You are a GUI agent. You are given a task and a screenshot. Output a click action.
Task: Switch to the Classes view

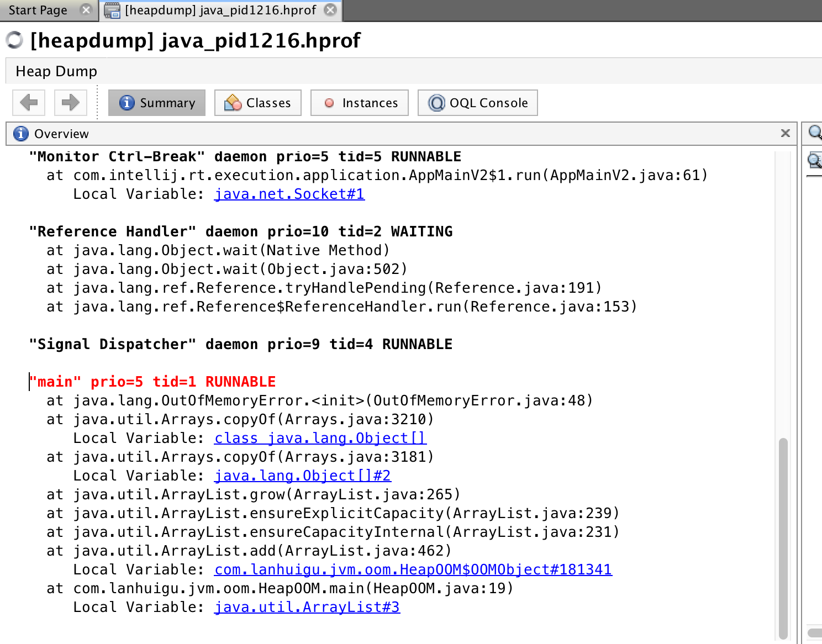click(x=258, y=103)
